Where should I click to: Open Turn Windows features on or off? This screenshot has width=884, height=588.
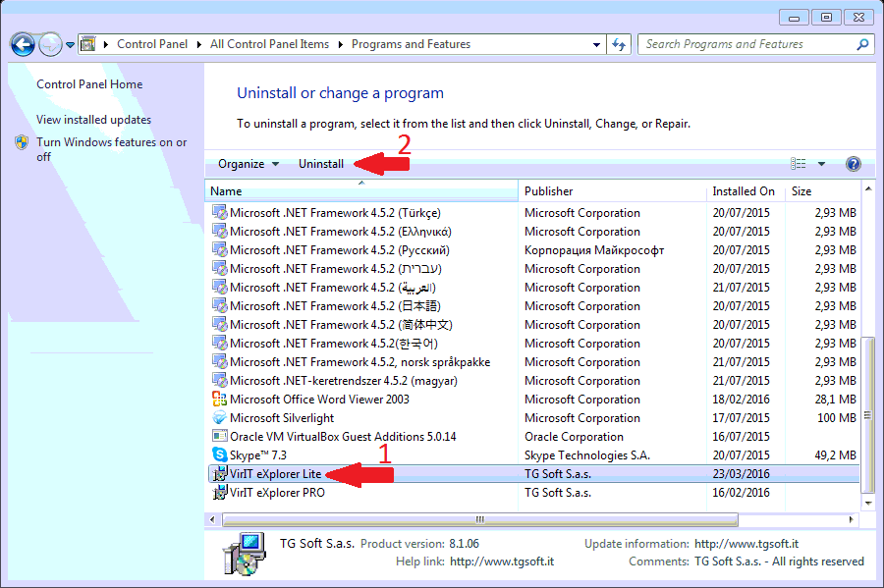(112, 149)
